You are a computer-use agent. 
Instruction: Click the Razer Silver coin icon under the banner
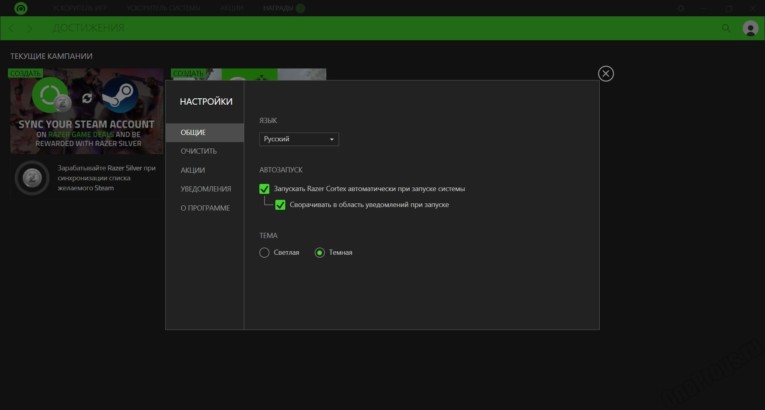coord(32,178)
